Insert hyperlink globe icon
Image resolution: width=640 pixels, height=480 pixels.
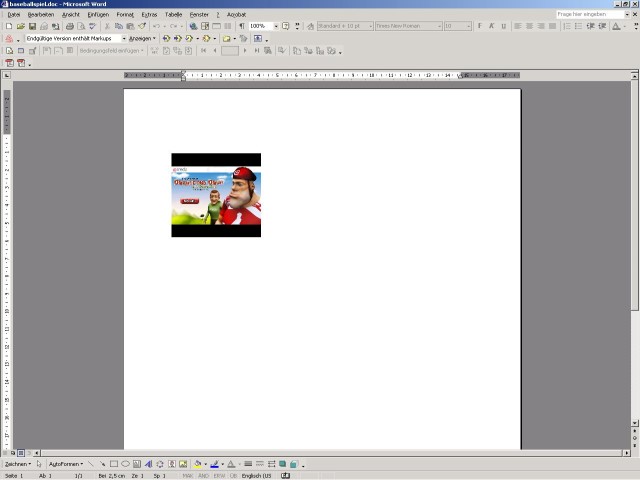(x=193, y=26)
